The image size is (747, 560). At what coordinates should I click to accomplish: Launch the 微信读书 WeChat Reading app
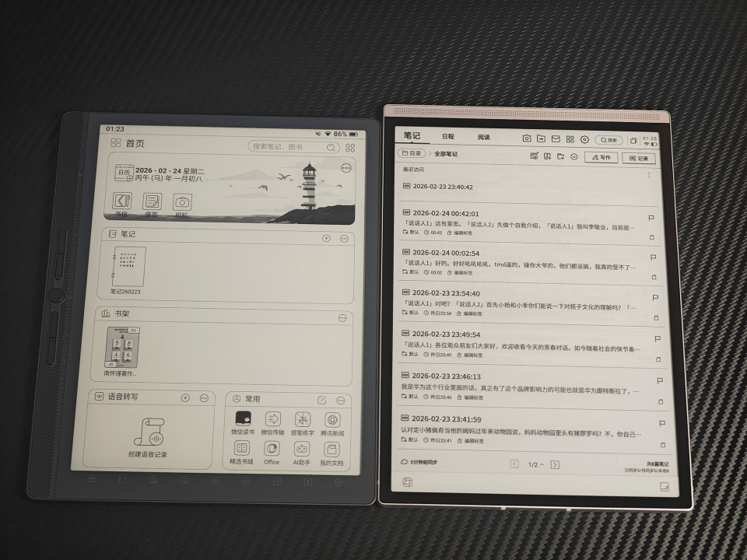pyautogui.click(x=244, y=418)
